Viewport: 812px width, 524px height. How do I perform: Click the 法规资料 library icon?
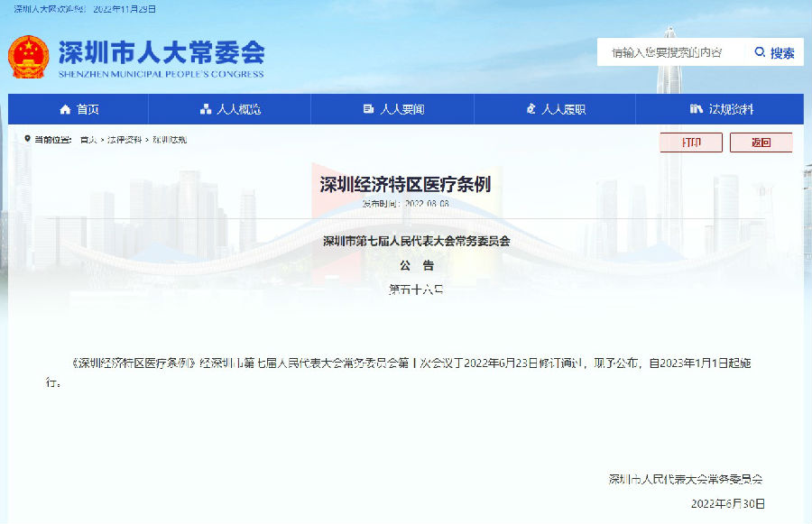(x=696, y=109)
